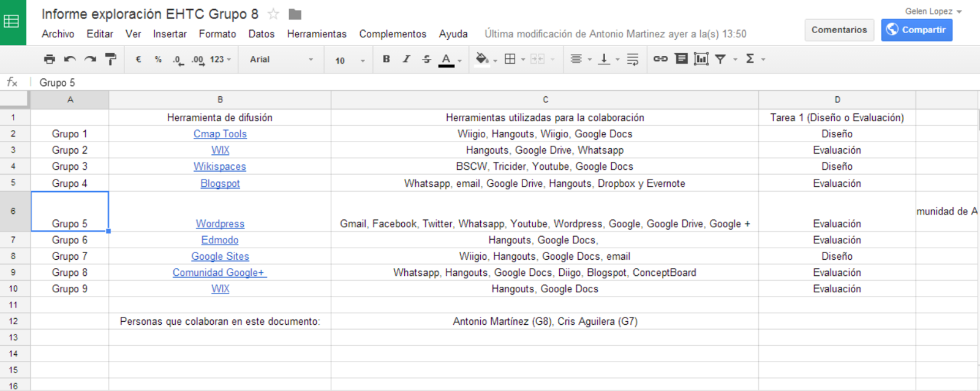Image resolution: width=980 pixels, height=391 pixels.
Task: Insert a chart
Action: coord(701,59)
